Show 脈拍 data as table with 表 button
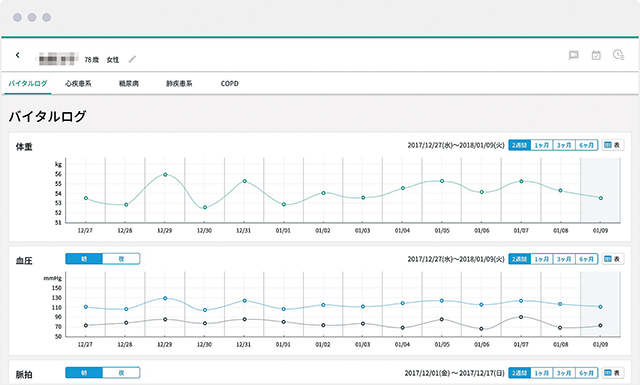The width and height of the screenshot is (640, 385). coord(613,373)
